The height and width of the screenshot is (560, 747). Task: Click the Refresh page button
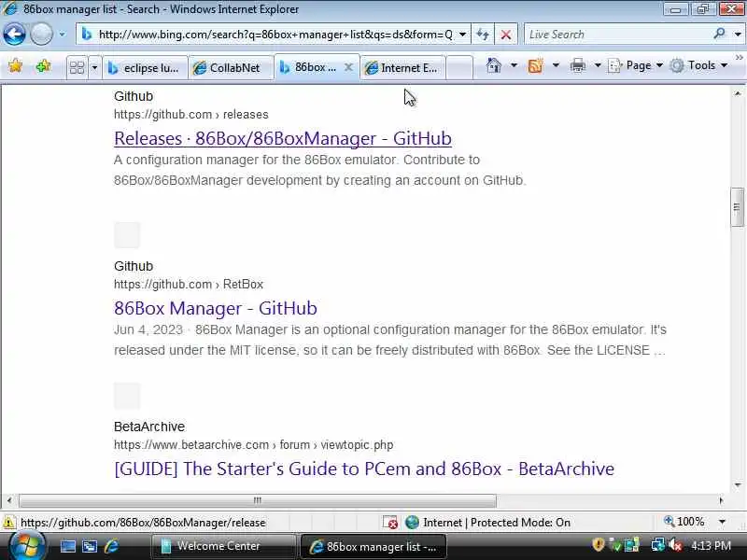tap(483, 35)
